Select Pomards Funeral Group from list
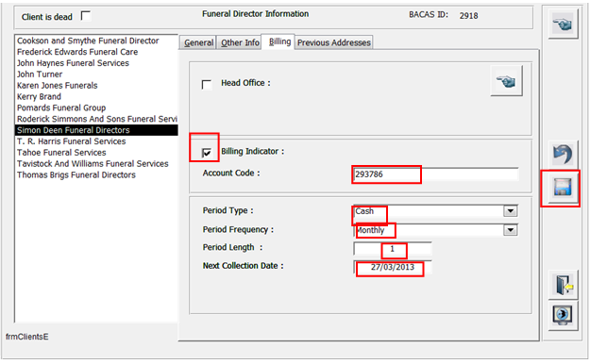This screenshot has height=364, width=590. click(61, 108)
